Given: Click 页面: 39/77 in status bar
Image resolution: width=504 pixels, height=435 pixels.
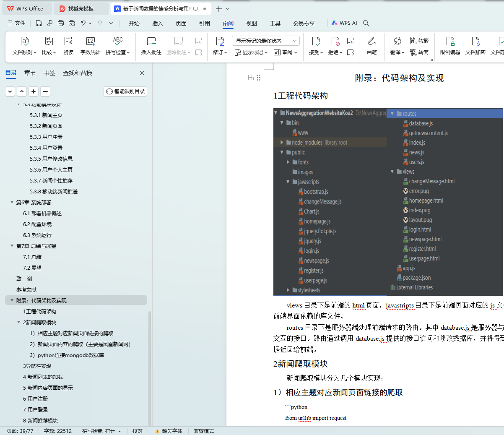Looking at the screenshot, I should [20, 431].
